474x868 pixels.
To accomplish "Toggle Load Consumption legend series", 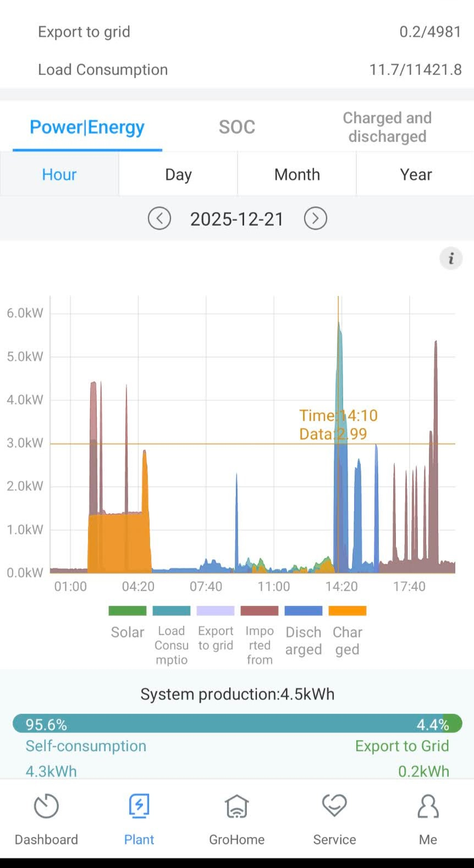I will tap(172, 611).
